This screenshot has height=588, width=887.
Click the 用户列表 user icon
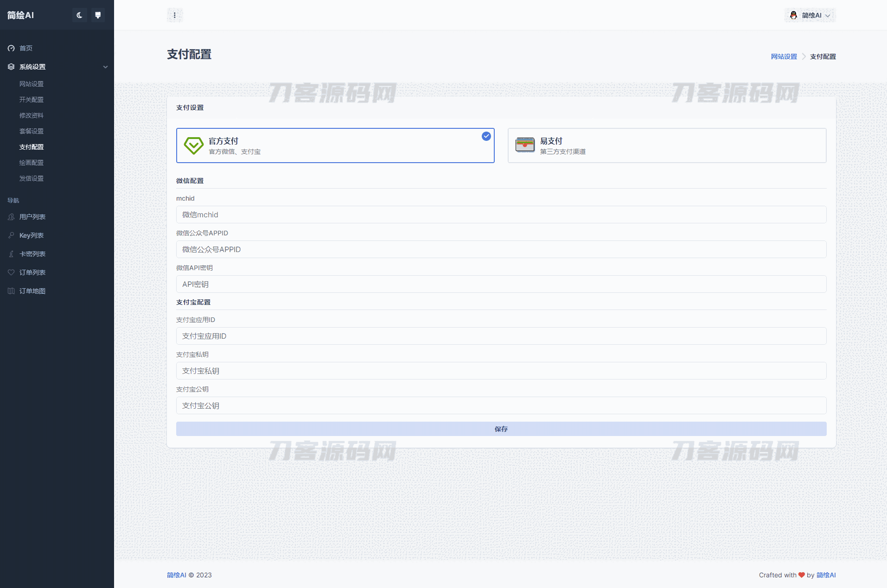point(11,217)
